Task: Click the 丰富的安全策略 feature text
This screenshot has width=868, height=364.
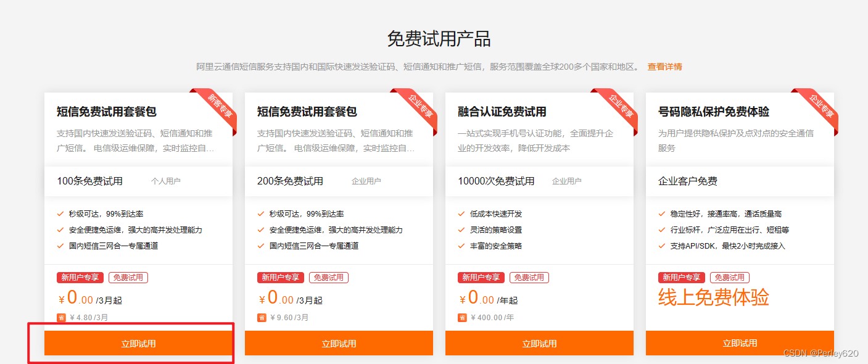Action: pyautogui.click(x=496, y=246)
